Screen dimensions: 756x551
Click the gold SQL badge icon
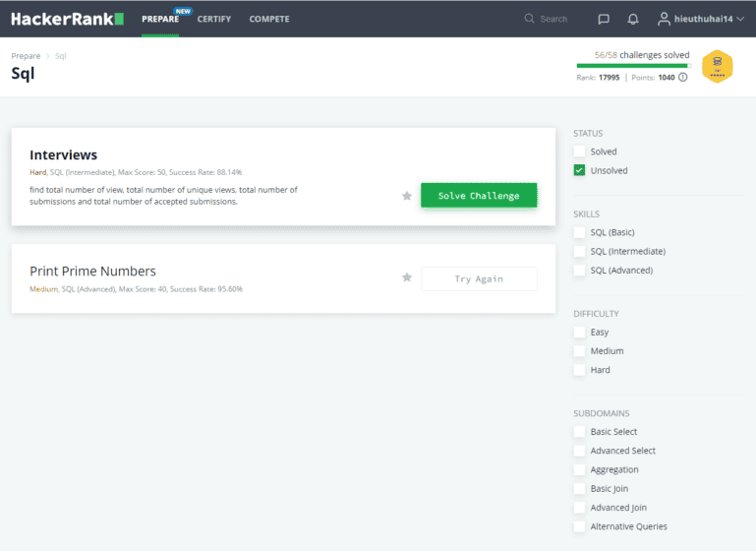click(x=717, y=66)
